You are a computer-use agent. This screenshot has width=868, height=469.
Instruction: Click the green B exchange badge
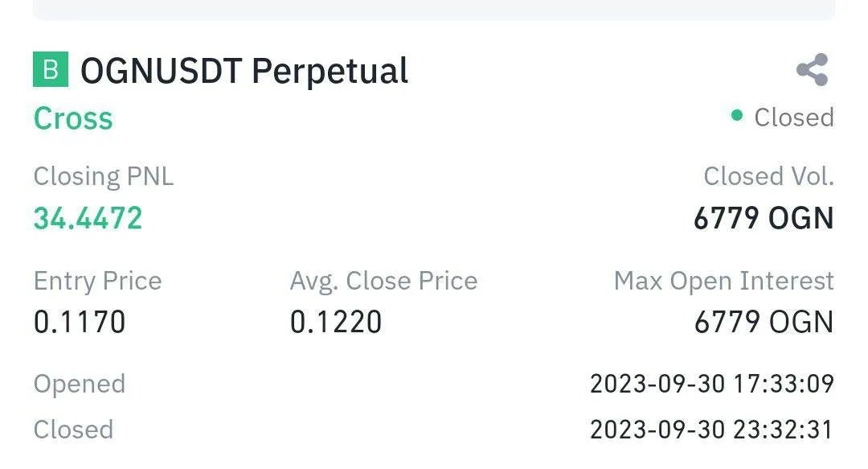pos(51,70)
